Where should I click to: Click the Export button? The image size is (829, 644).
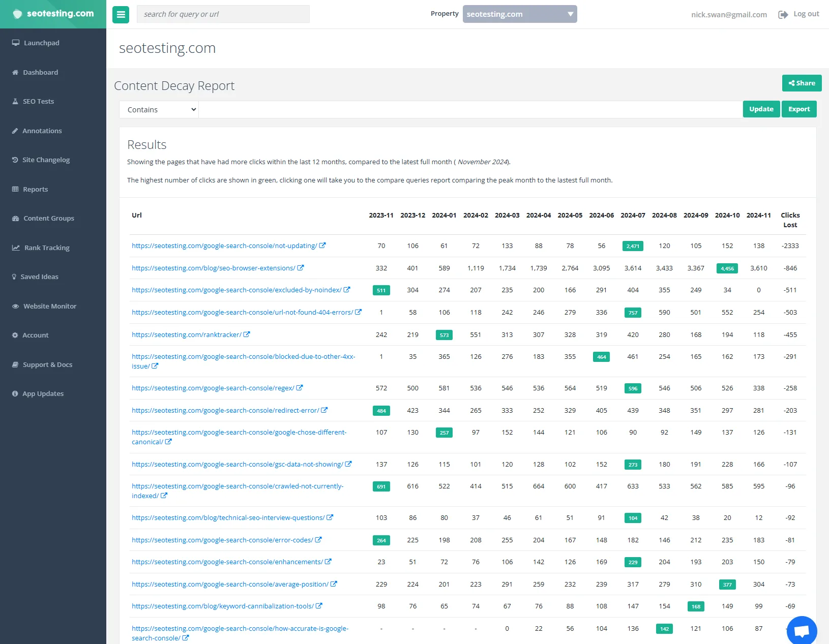(799, 109)
